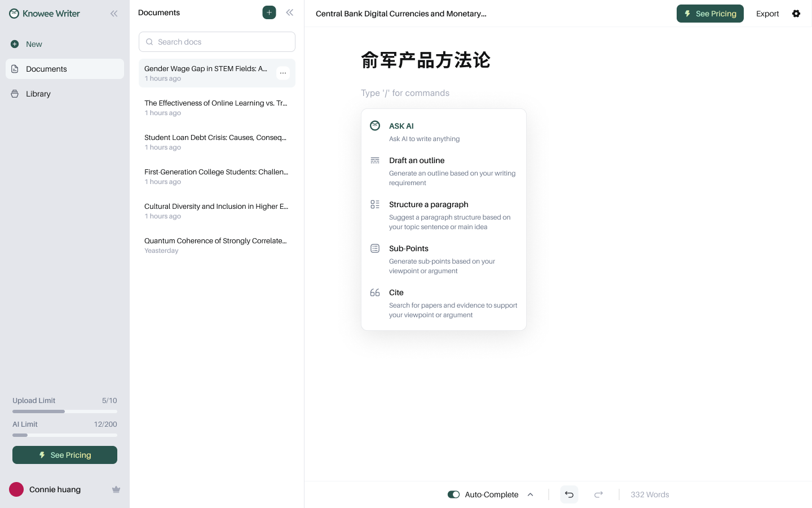Redo the last edit
The image size is (812, 508).
pos(599,494)
